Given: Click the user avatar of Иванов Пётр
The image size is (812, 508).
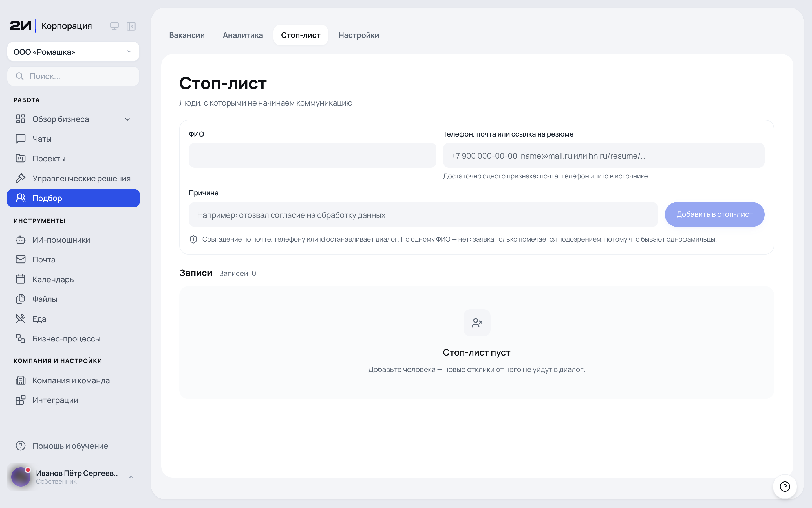Looking at the screenshot, I should pos(21,477).
